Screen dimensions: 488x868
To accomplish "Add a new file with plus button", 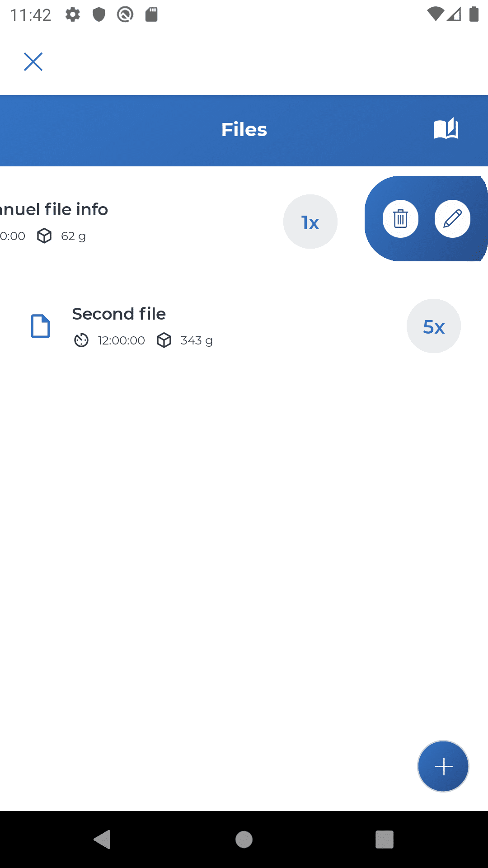I will pos(443,766).
